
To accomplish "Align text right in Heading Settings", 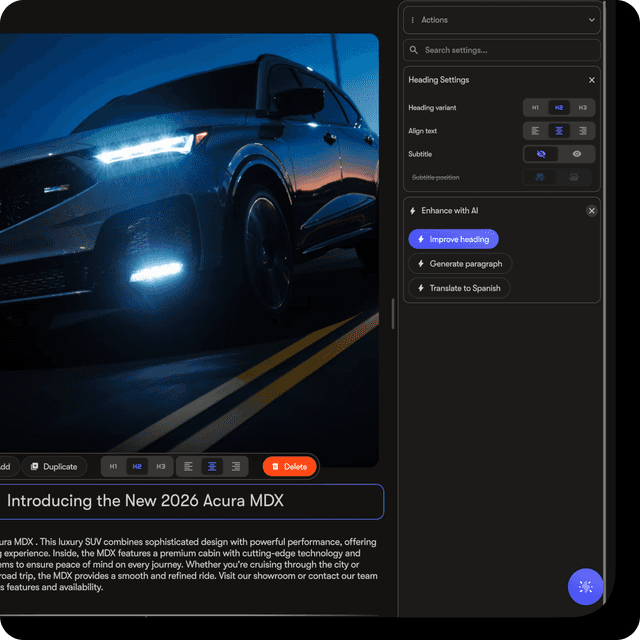I will click(x=582, y=131).
